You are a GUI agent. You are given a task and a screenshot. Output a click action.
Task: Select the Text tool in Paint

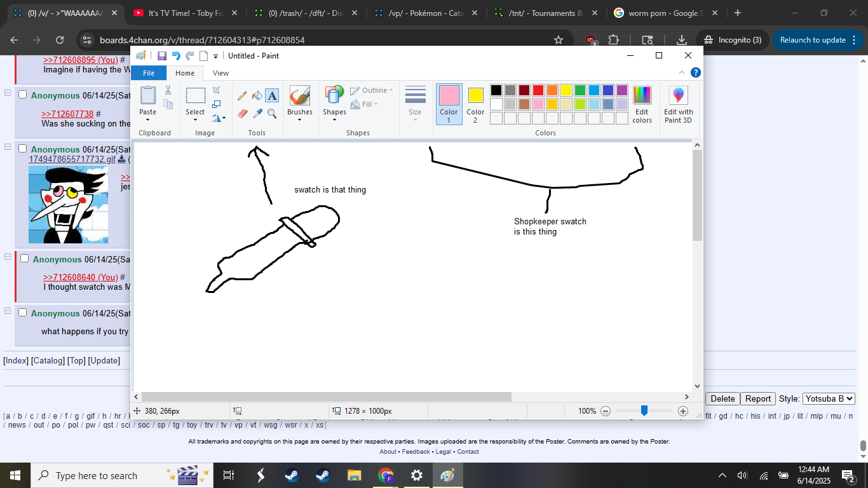click(x=272, y=96)
